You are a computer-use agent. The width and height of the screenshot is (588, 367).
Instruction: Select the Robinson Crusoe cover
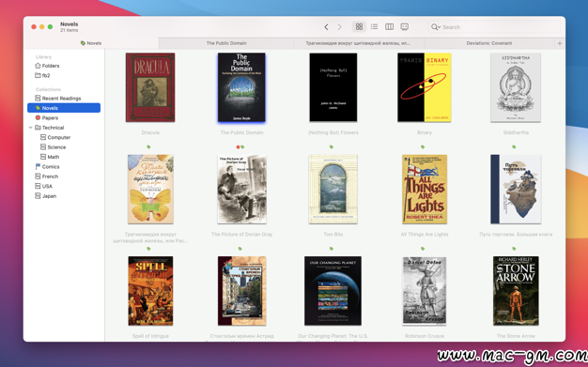pos(425,291)
